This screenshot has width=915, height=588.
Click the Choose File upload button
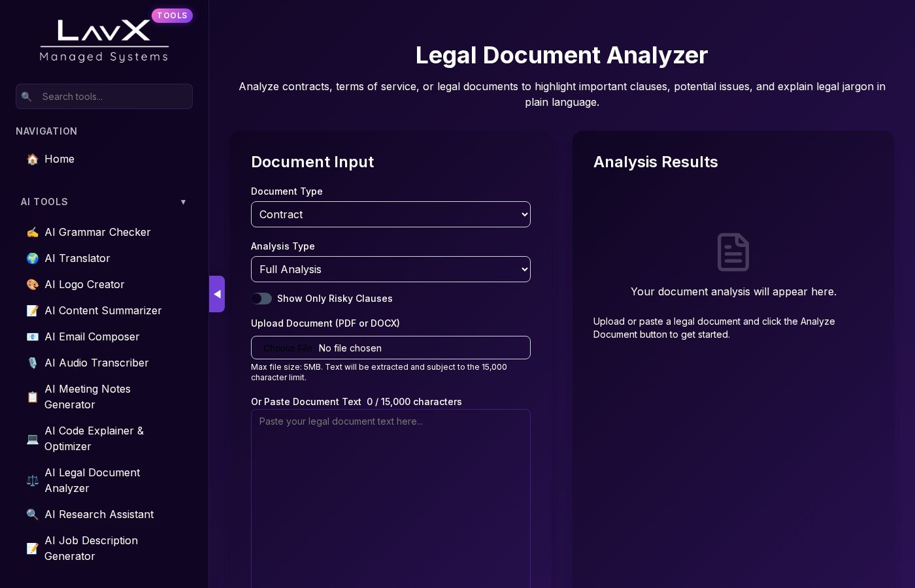(288, 348)
